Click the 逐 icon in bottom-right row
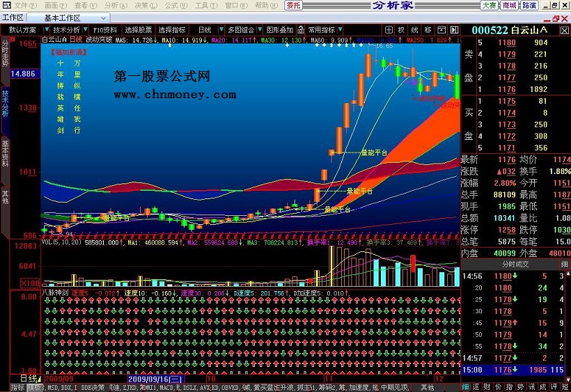 pyautogui.click(x=476, y=387)
